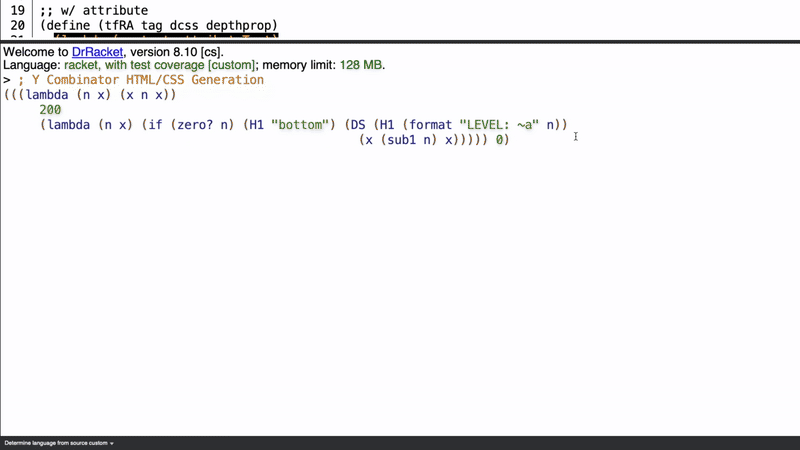Click the divider between definitions and interactions
This screenshot has height=450, width=800.
[400, 41]
